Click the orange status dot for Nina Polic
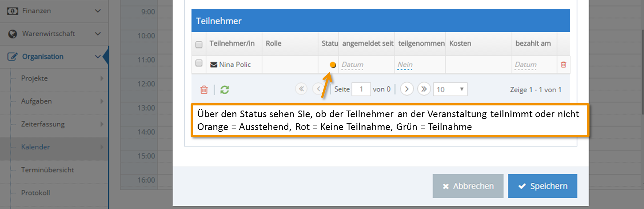Viewport: 644px width, 209px height. 333,65
